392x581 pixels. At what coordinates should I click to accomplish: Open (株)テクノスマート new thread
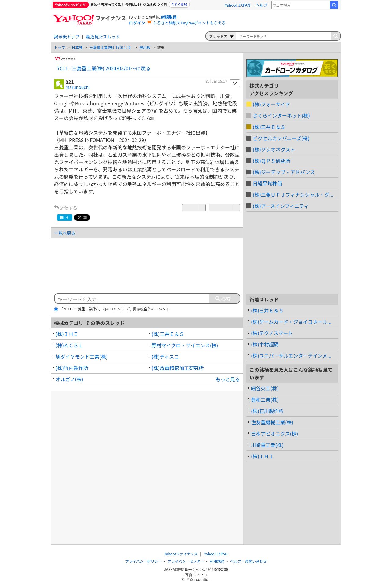click(x=272, y=333)
